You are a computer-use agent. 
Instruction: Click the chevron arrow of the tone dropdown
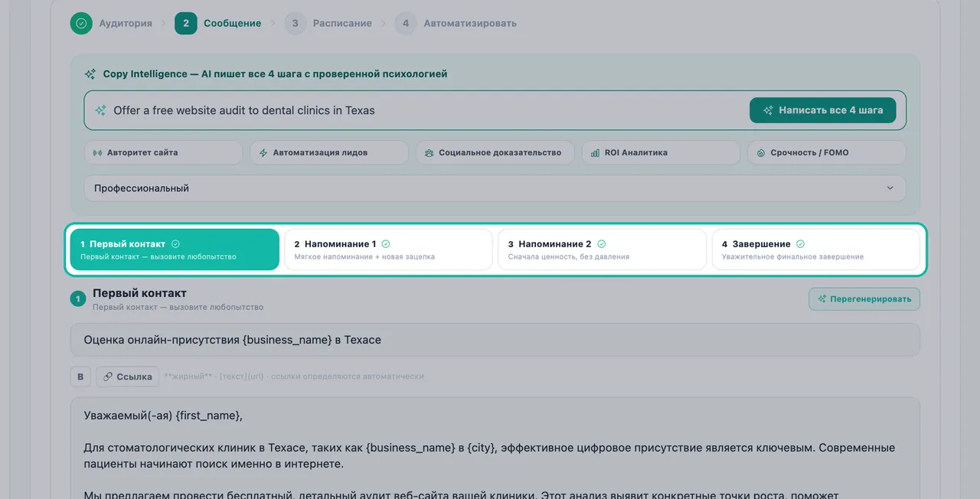[890, 188]
